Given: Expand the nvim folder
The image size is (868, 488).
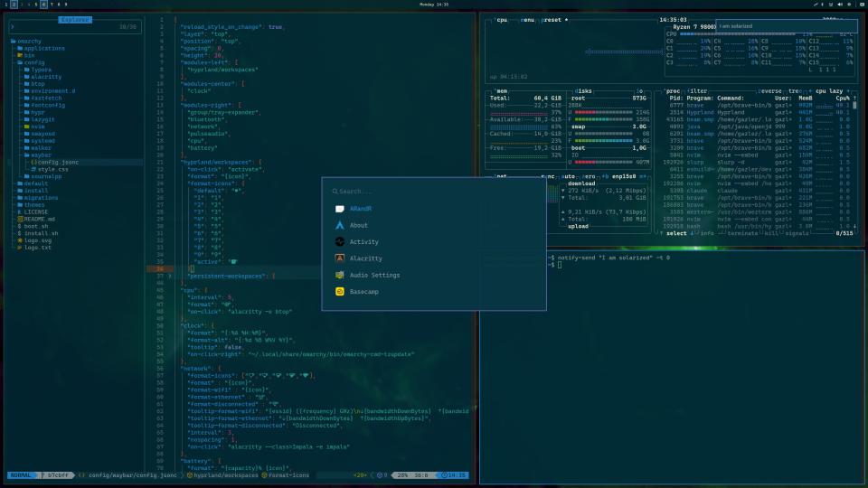Looking at the screenshot, I should pos(34,127).
